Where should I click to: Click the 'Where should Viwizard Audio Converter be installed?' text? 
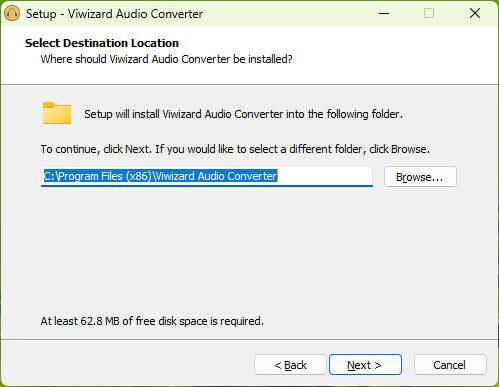[166, 59]
